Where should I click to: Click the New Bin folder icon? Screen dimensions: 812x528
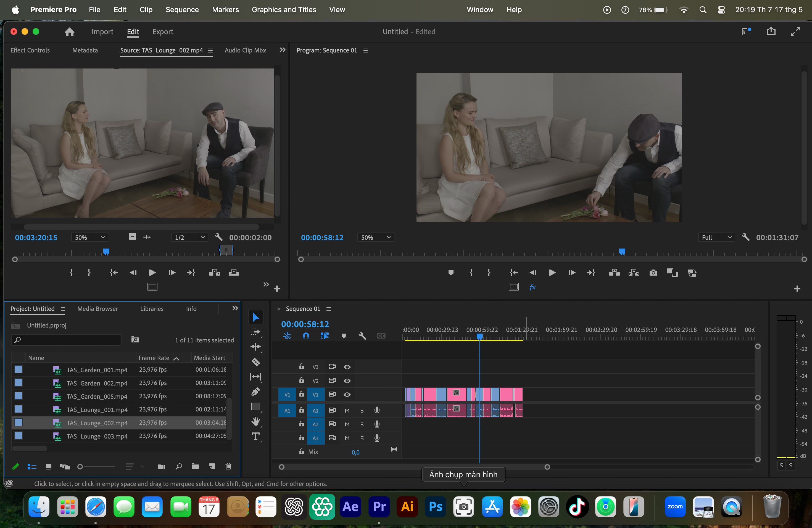point(195,466)
